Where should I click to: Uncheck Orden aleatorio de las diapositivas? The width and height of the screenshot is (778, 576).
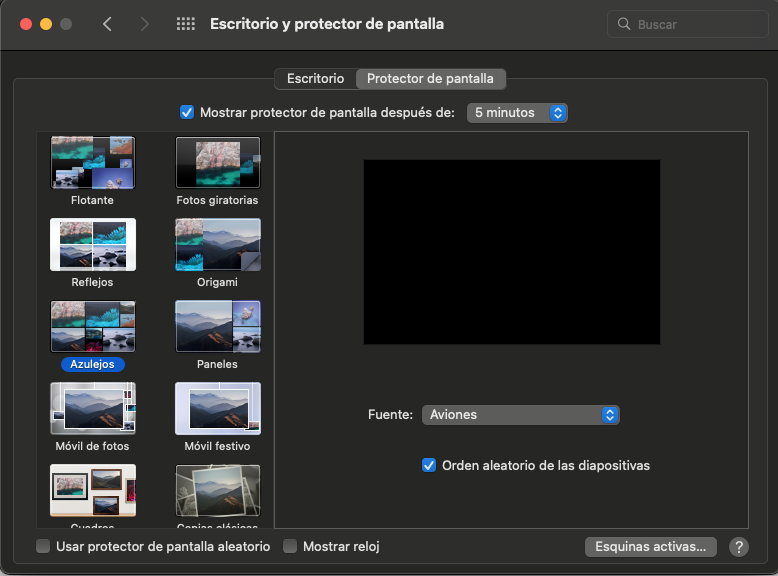[429, 465]
